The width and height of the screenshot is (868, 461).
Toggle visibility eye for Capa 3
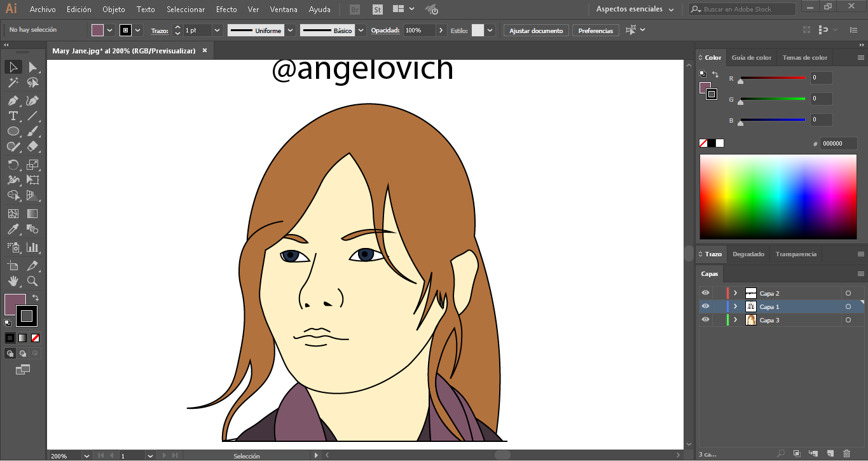coord(705,320)
